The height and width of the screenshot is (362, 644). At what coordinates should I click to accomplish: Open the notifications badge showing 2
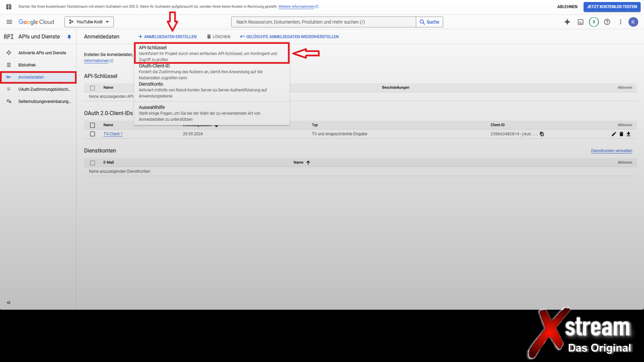pos(594,22)
